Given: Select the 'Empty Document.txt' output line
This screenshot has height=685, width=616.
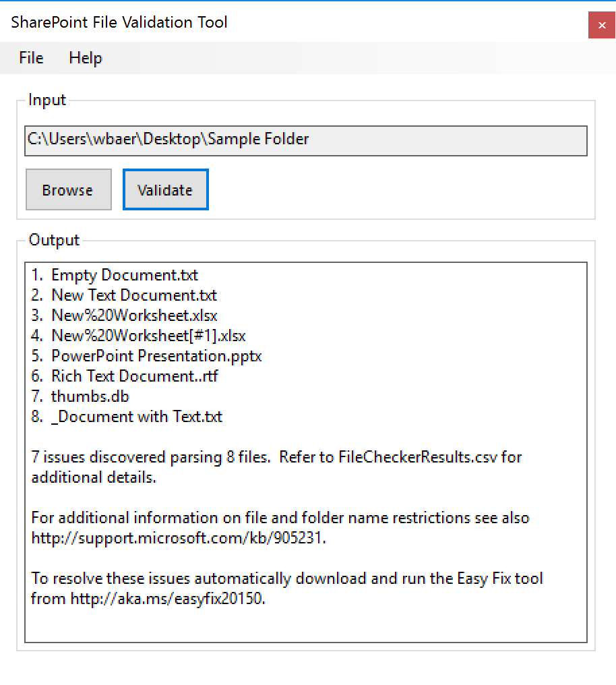Looking at the screenshot, I should tap(115, 275).
